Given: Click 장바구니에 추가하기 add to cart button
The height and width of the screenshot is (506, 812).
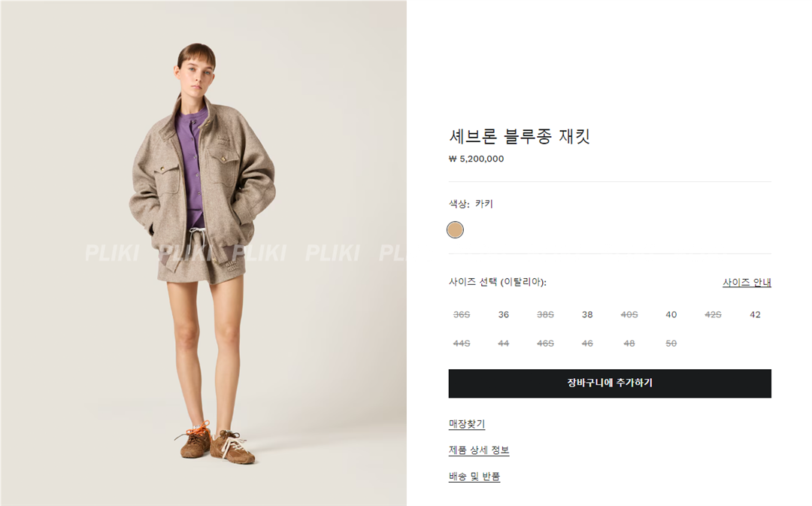Looking at the screenshot, I should click(610, 383).
